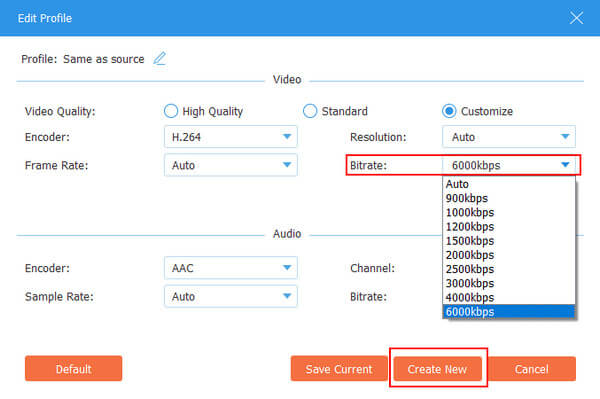This screenshot has height=399, width=600.
Task: Click the 'Video Quality:' label
Action: tap(60, 111)
